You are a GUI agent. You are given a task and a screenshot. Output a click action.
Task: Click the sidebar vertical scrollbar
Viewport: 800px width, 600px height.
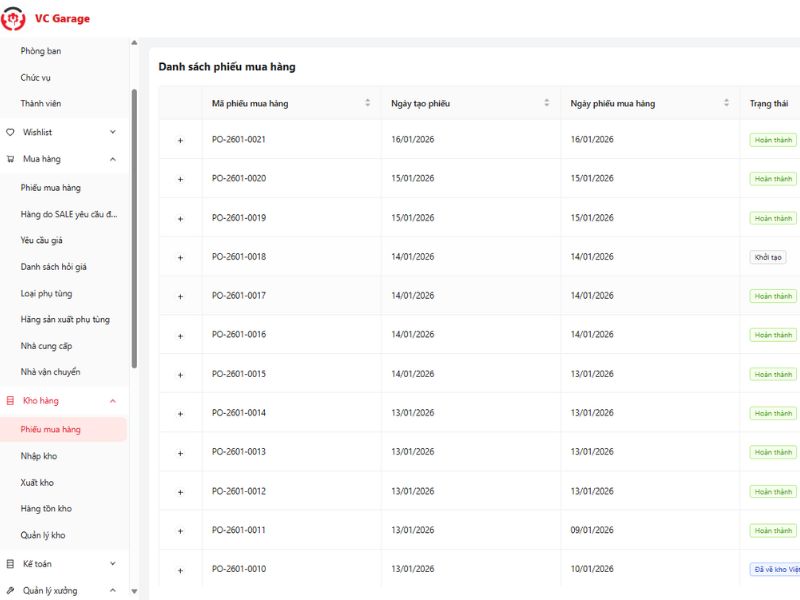(x=134, y=228)
